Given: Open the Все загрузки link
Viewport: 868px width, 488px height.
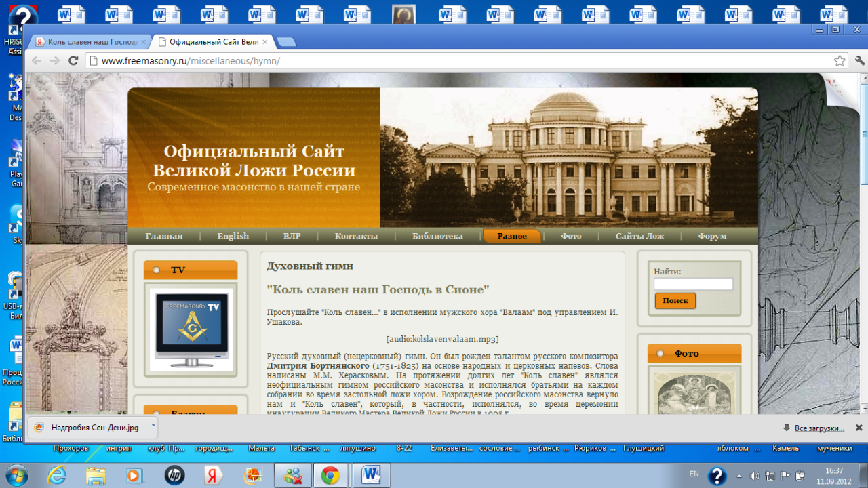Looking at the screenshot, I should click(x=818, y=428).
